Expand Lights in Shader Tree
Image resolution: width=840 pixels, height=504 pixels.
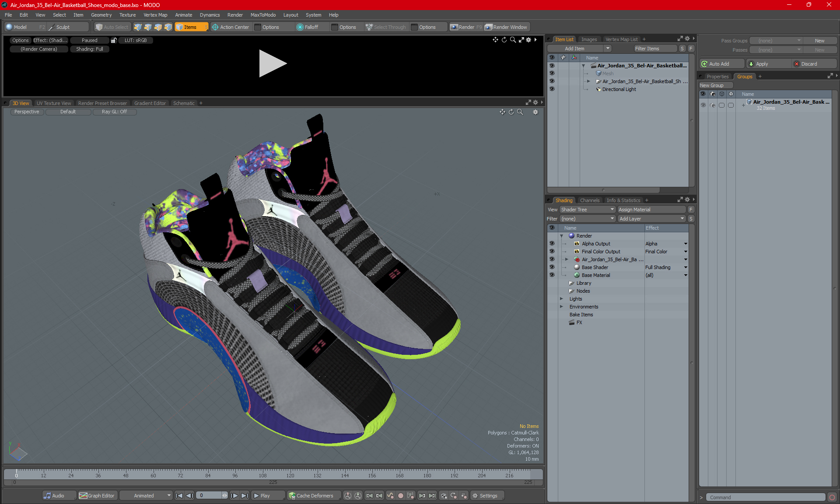[x=561, y=299]
